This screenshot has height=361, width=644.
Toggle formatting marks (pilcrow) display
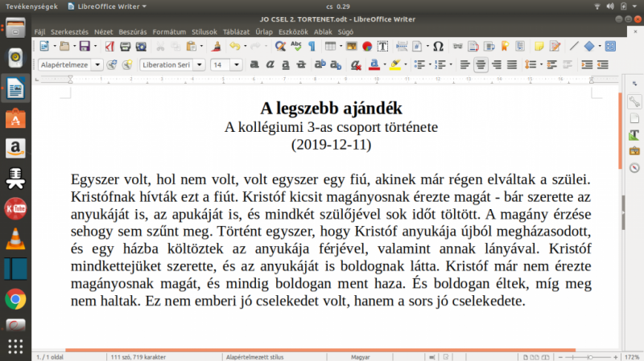pos(311,47)
